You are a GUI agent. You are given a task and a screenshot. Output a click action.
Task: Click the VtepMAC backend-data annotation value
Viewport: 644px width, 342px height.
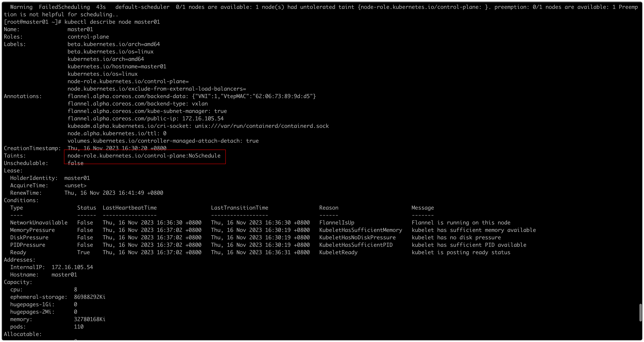click(254, 96)
